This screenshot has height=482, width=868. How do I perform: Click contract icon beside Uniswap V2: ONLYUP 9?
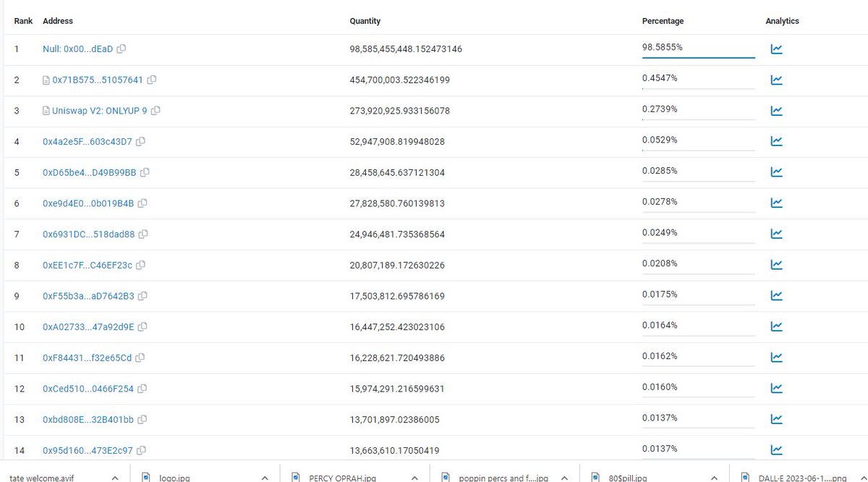click(x=46, y=111)
